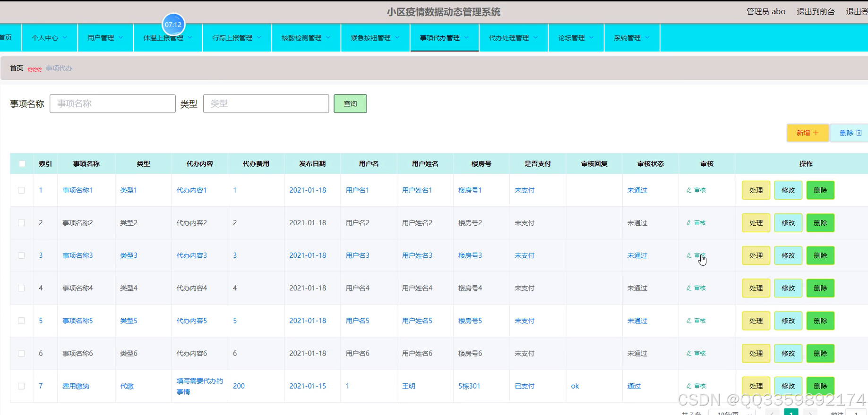Click 管理员 abo account label

766,12
